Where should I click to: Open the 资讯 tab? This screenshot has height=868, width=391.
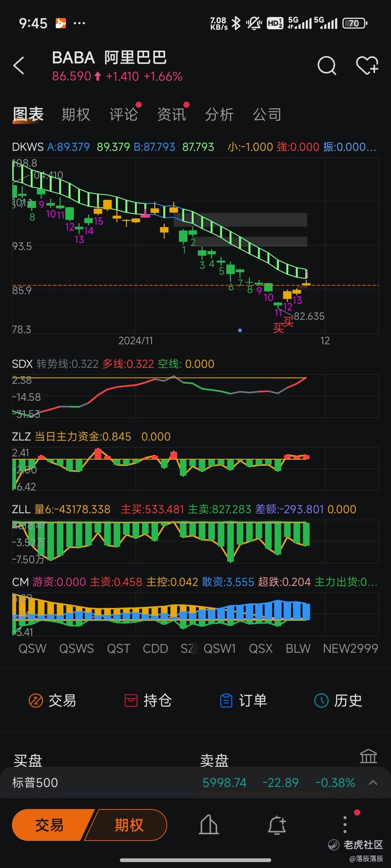(x=172, y=114)
